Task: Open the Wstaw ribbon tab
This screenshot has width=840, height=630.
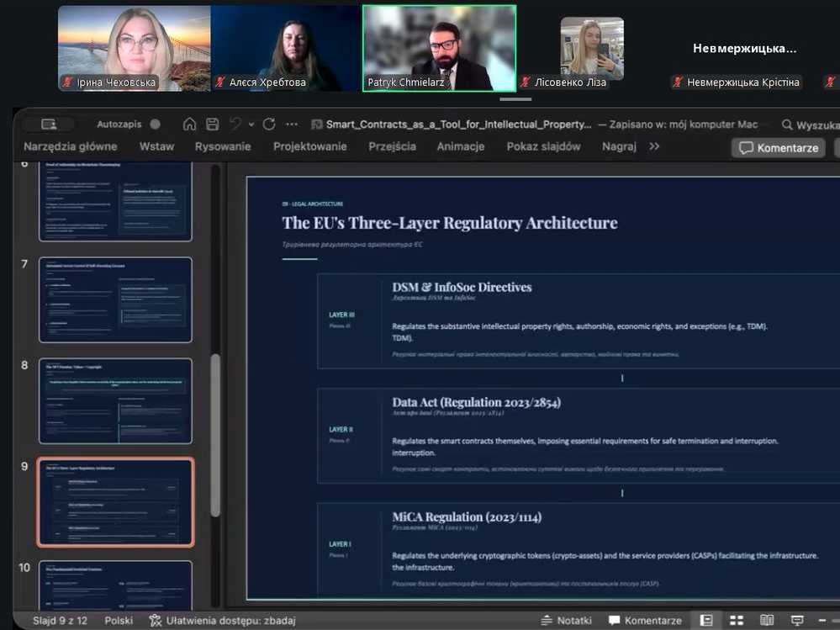Action: tap(156, 146)
